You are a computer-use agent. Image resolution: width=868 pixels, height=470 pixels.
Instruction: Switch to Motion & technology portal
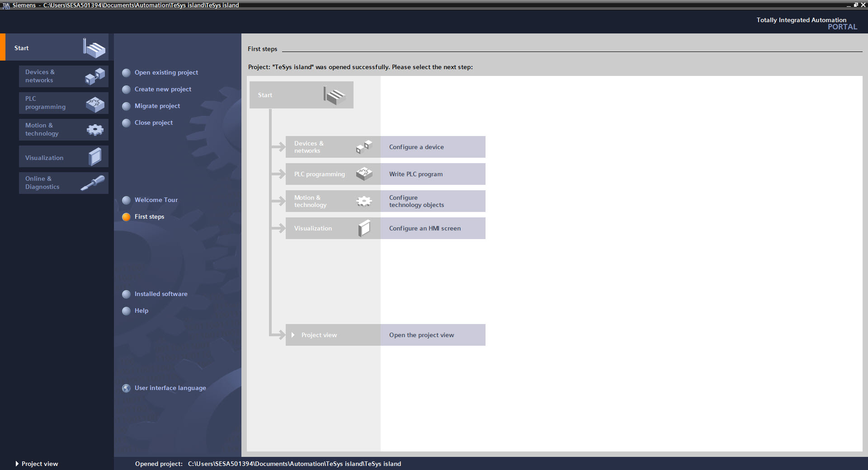64,130
